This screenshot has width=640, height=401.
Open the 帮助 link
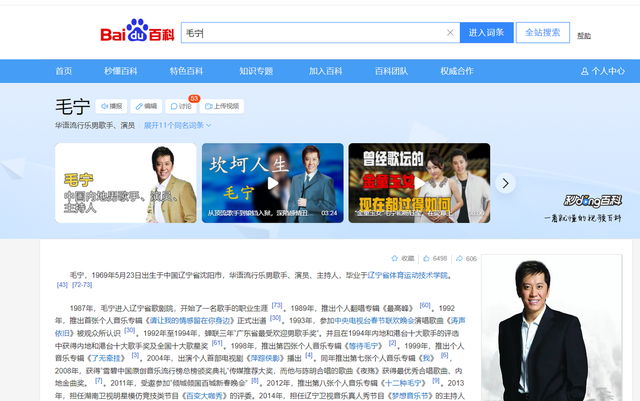(584, 36)
